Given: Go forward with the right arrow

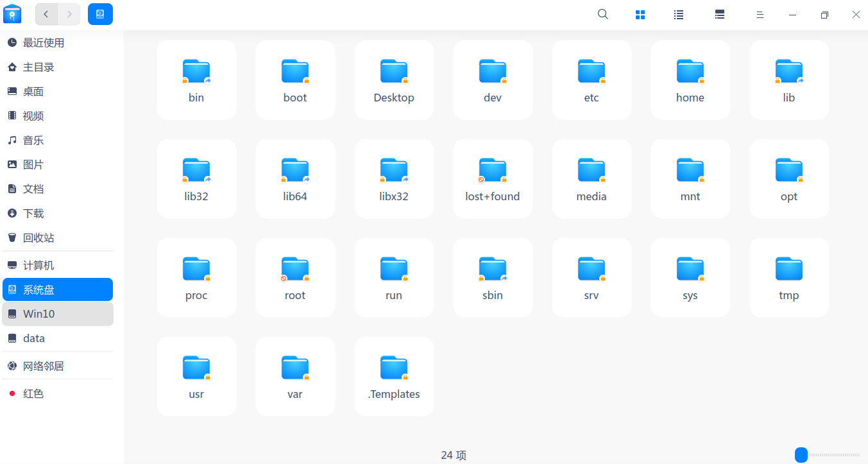Looking at the screenshot, I should (x=69, y=14).
